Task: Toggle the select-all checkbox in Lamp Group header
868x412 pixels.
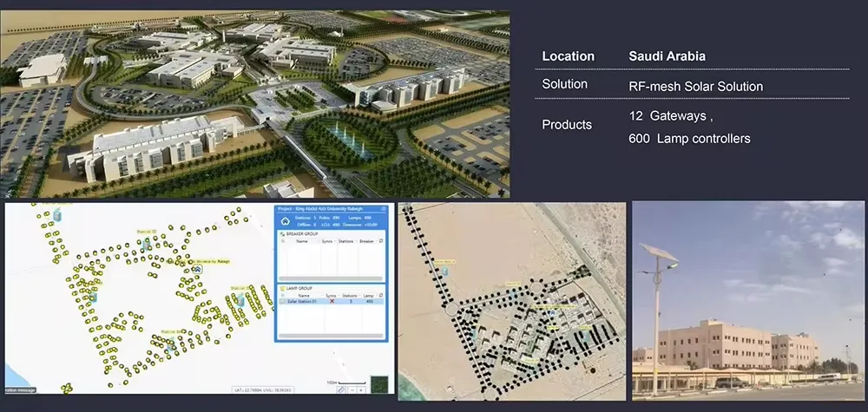Action: point(281,295)
